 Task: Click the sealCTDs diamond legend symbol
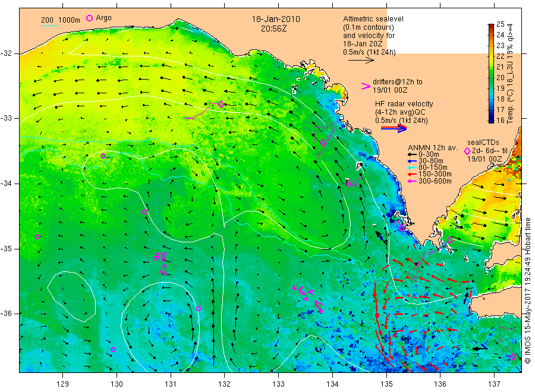point(467,151)
